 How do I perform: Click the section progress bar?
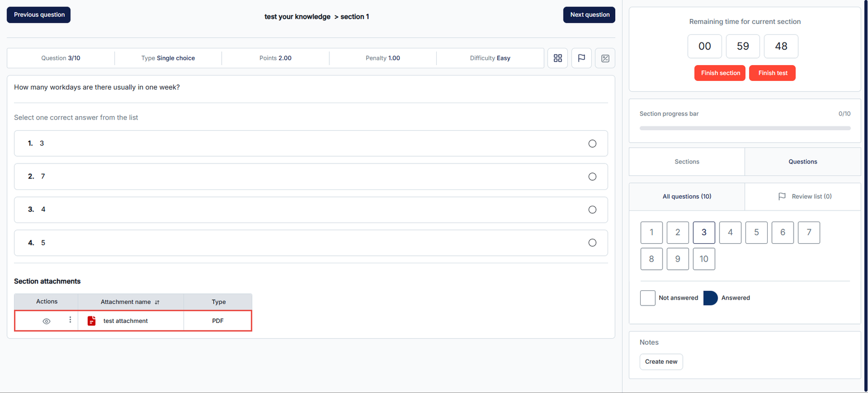click(x=744, y=129)
